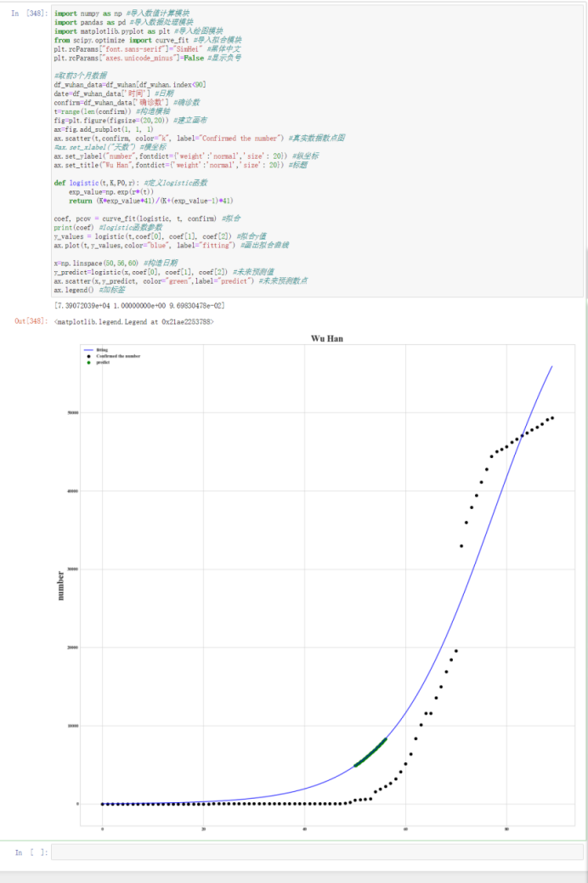Screen dimensions: 588x883
Task: Click the Out[348] output prompt
Action: click(x=31, y=321)
